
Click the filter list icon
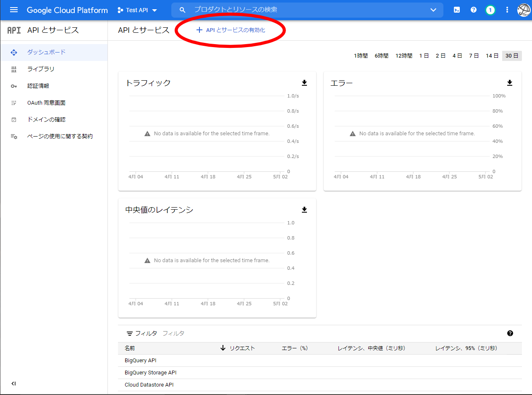tap(130, 333)
